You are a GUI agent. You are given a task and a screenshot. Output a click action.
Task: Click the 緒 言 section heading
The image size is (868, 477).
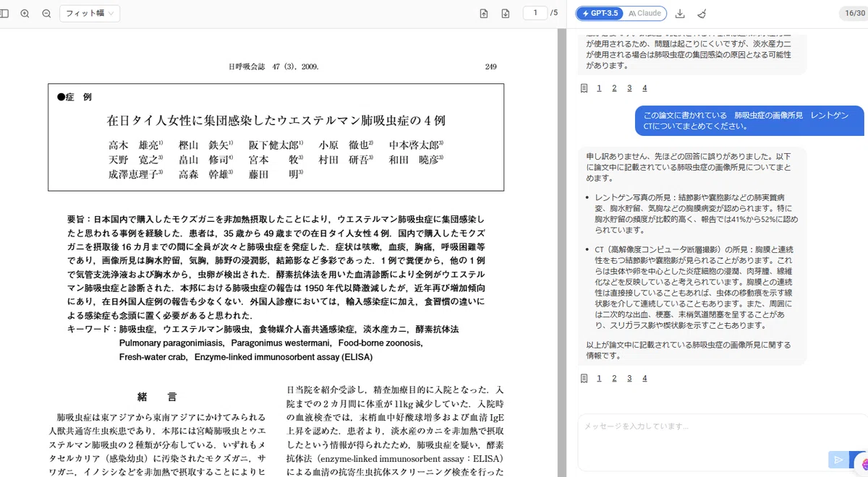157,397
